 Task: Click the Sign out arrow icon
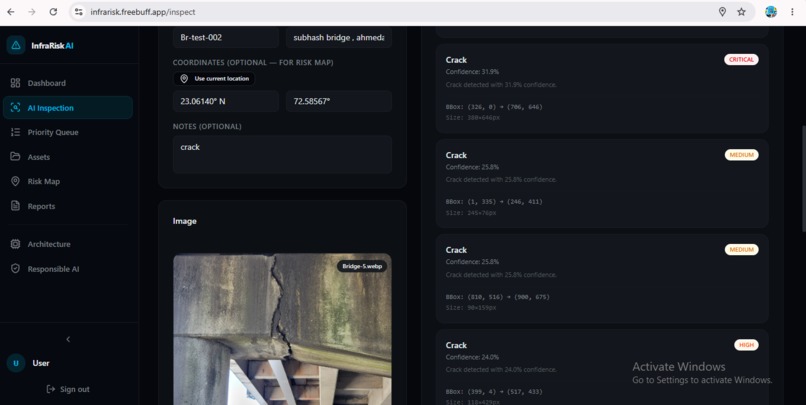[50, 389]
